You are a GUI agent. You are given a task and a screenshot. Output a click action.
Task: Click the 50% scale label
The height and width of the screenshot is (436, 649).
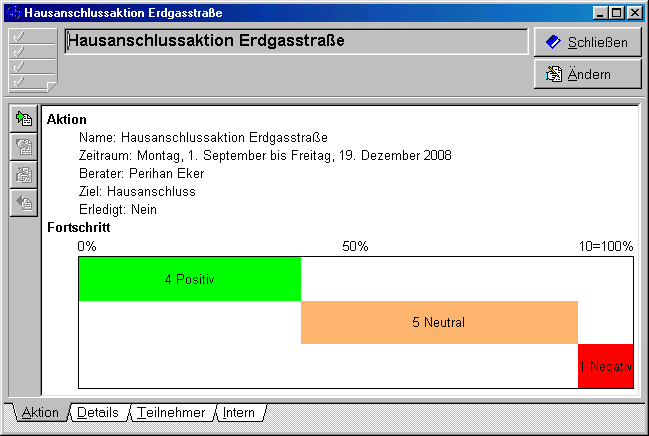[x=355, y=246]
